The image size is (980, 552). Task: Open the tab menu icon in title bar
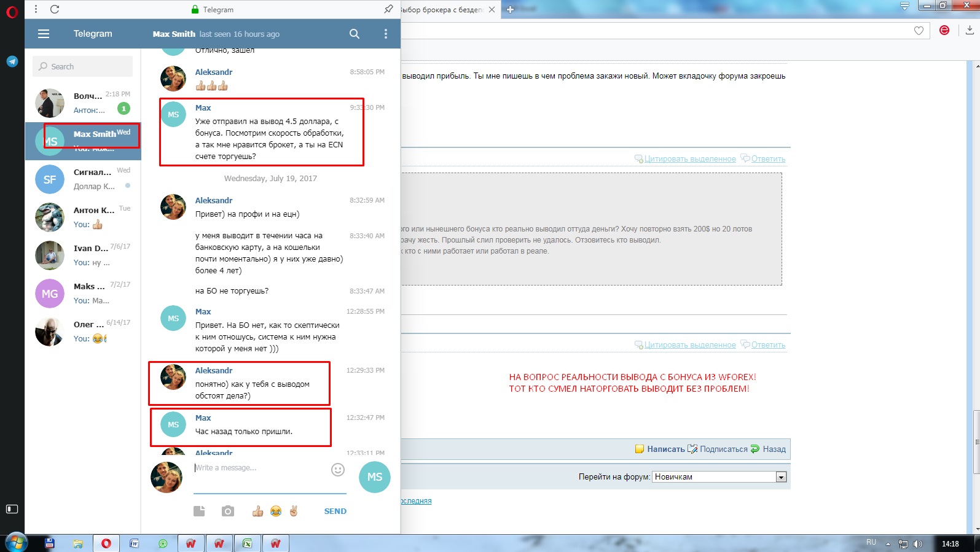(904, 6)
